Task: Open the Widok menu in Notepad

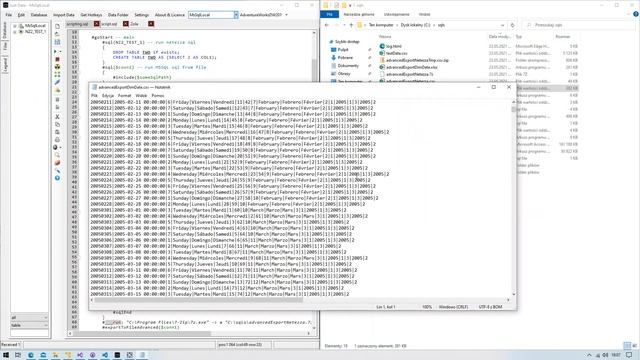Action: tap(141, 96)
